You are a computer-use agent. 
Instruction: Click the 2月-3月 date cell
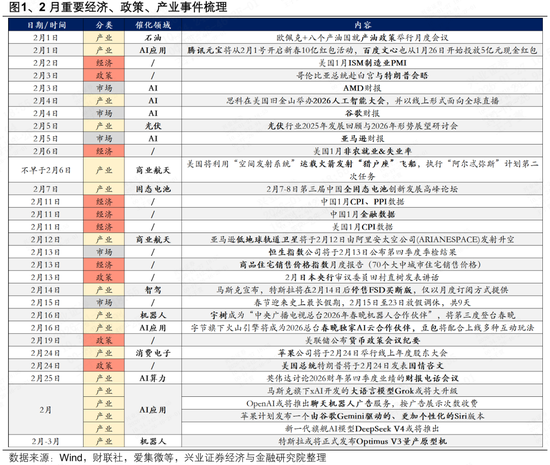tap(46, 442)
